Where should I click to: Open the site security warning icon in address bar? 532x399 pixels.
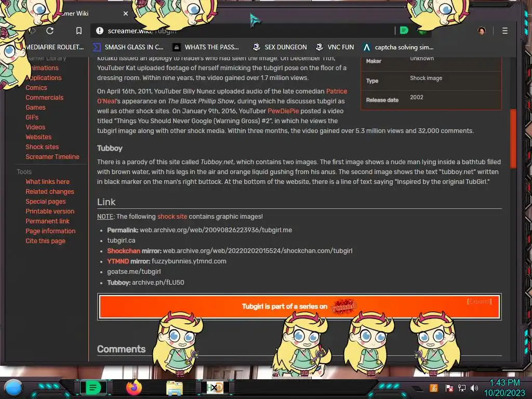(x=99, y=31)
